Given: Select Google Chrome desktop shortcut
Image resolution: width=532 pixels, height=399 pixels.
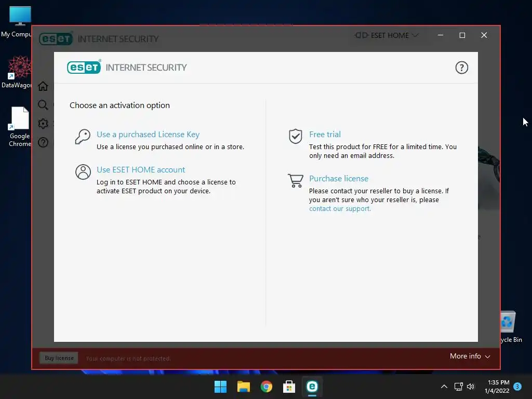Looking at the screenshot, I should (19, 127).
